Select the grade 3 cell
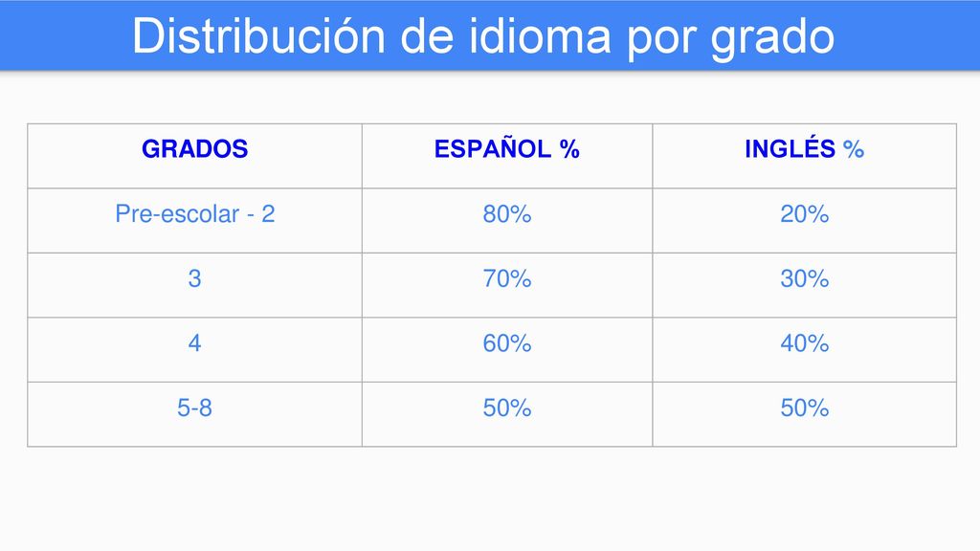 tap(194, 285)
